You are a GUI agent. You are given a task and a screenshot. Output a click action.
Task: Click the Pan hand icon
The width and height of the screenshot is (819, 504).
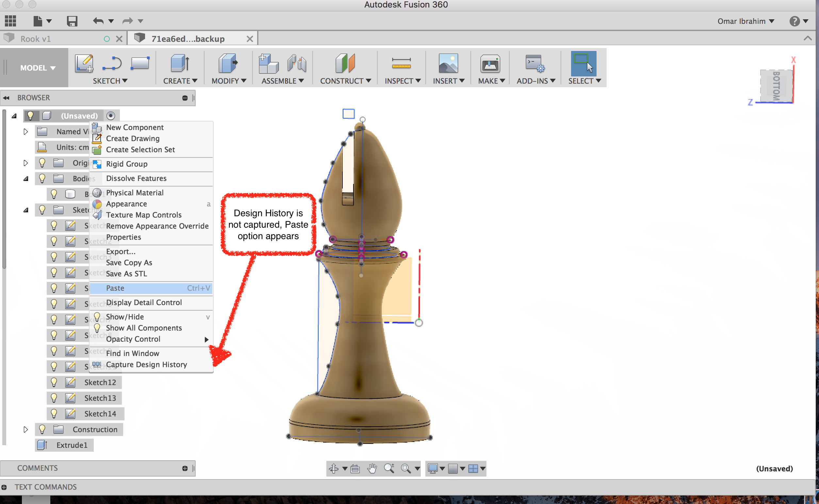pyautogui.click(x=372, y=468)
